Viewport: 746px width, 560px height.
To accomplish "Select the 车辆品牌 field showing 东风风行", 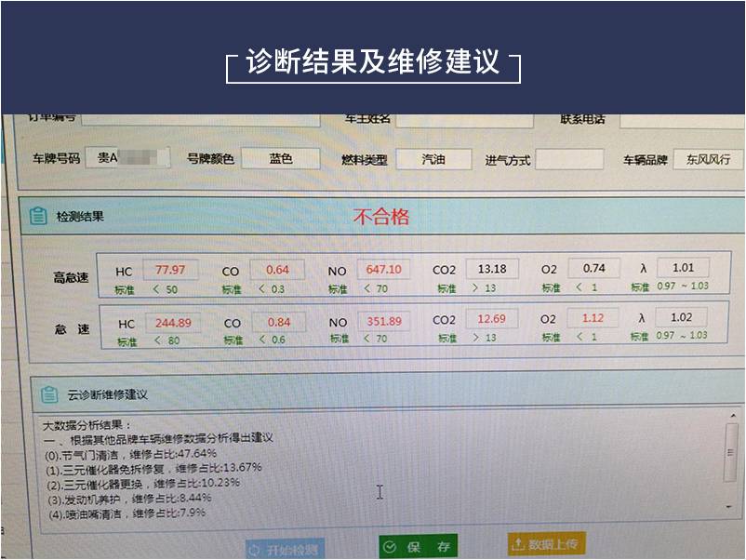I will 708,159.
